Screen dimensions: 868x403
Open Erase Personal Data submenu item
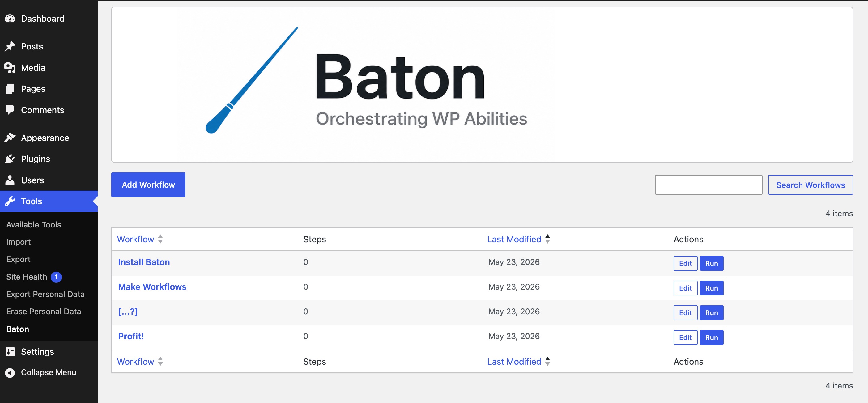(x=44, y=311)
